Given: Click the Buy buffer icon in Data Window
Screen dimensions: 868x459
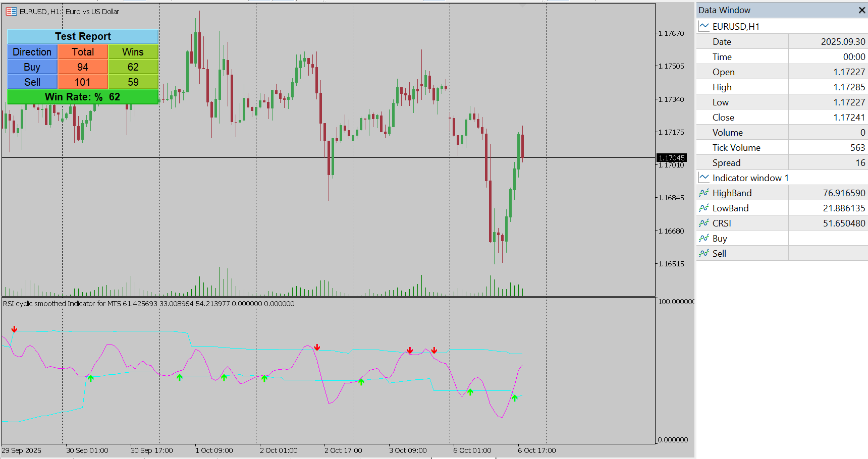Looking at the screenshot, I should point(704,238).
